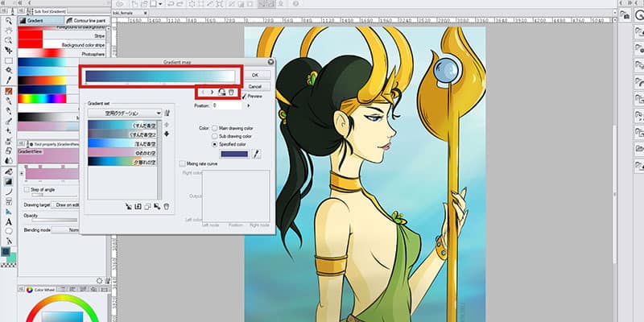Expand the Position slider arrow

248,105
